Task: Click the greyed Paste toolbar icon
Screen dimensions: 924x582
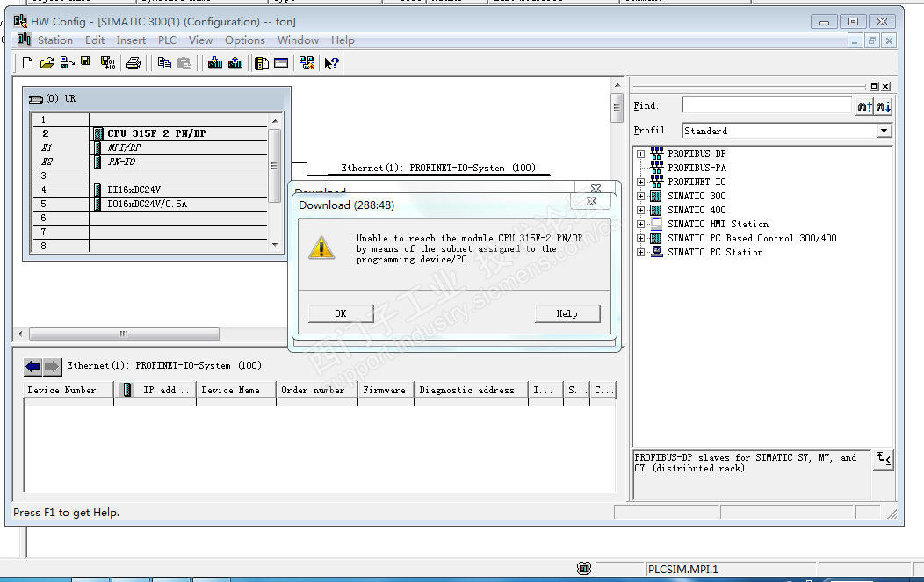Action: 184,63
